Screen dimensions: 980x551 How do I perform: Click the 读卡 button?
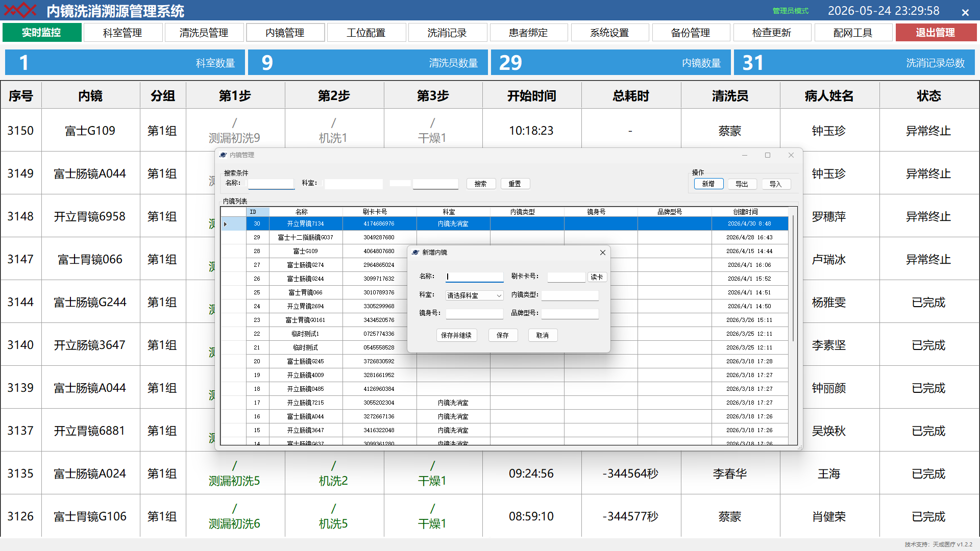coord(597,277)
